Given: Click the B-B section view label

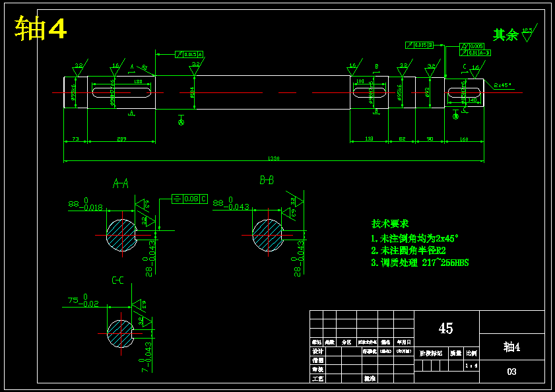Looking at the screenshot, I should (267, 180).
